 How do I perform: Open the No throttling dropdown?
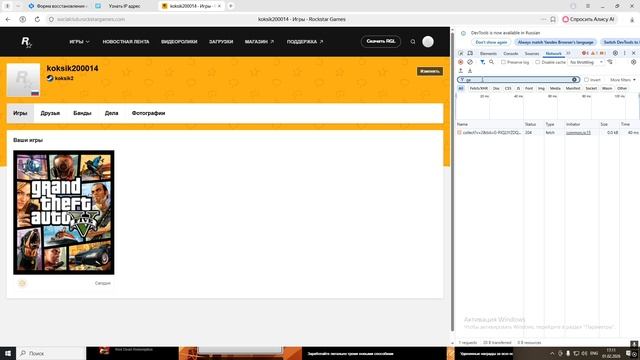point(586,62)
